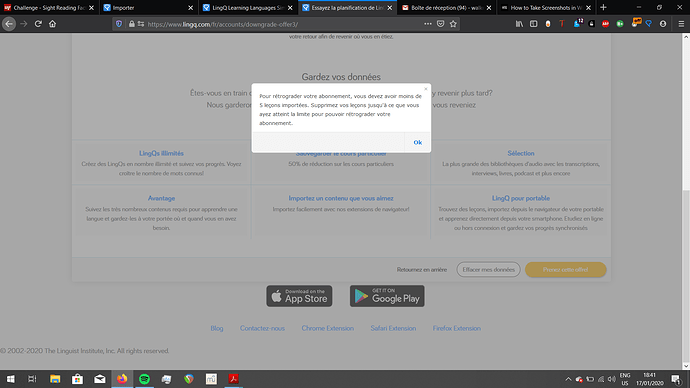Click Ok in the downgrade dialog

418,142
